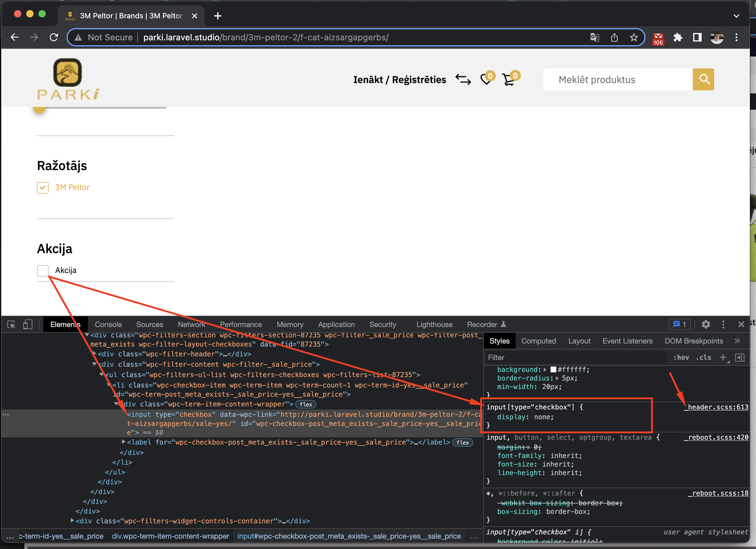Switch to the Console tab
This screenshot has width=756, height=549.
[108, 324]
